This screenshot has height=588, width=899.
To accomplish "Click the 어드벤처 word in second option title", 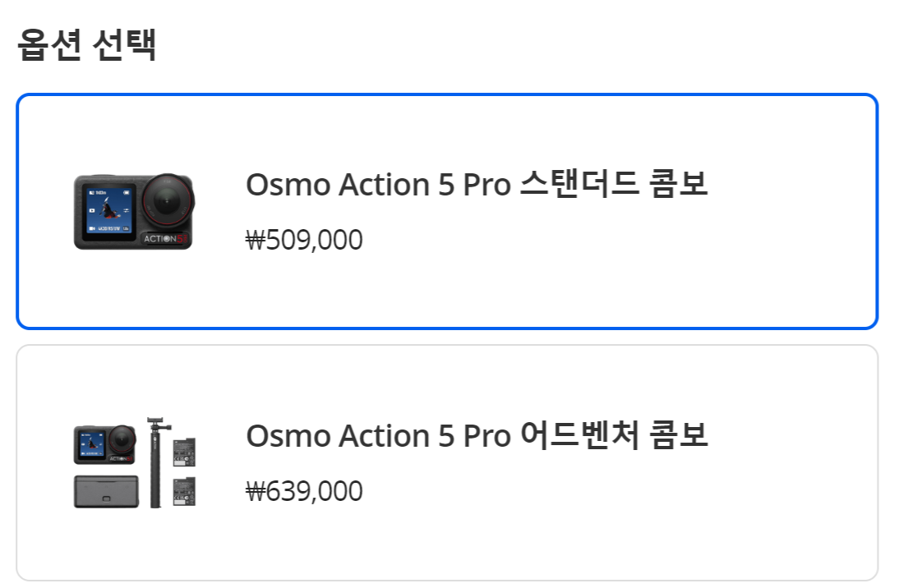I will pyautogui.click(x=579, y=435).
